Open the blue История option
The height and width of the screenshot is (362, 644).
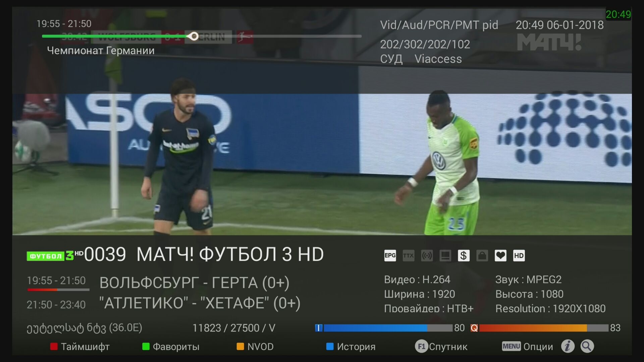point(351,347)
